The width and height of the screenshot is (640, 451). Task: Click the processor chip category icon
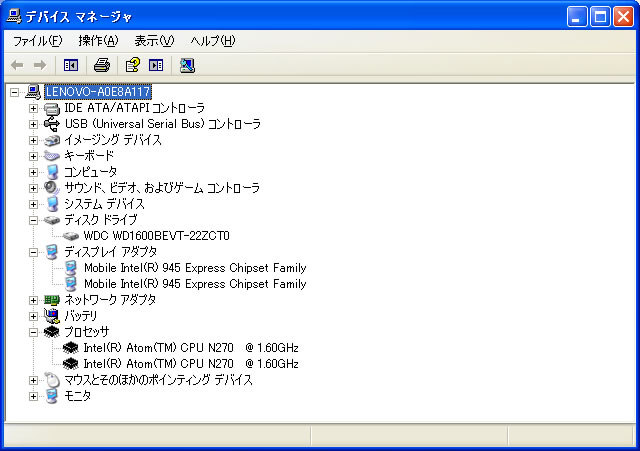pyautogui.click(x=52, y=332)
